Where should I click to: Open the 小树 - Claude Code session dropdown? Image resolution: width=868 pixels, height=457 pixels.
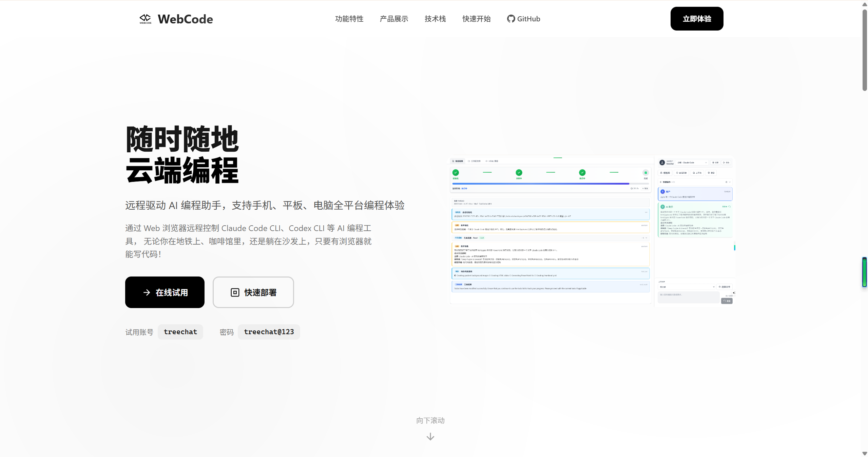tap(692, 163)
